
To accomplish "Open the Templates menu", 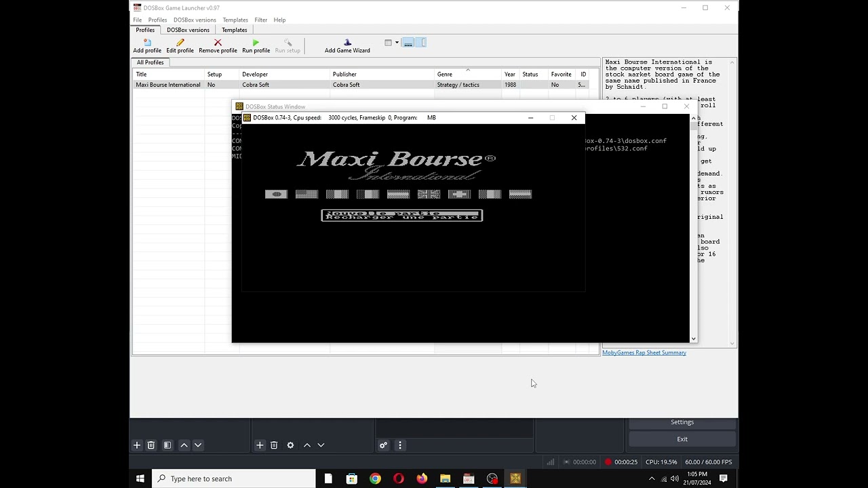I will (235, 20).
